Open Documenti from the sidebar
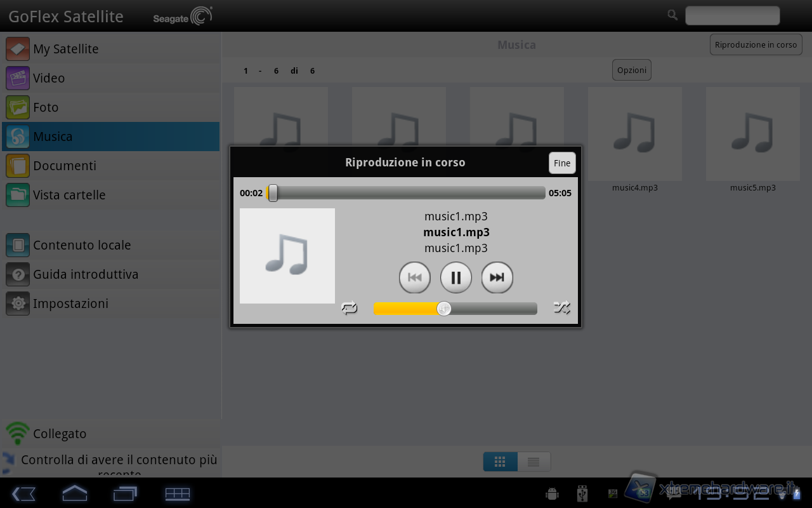Screen dimensions: 812x508 (64, 166)
